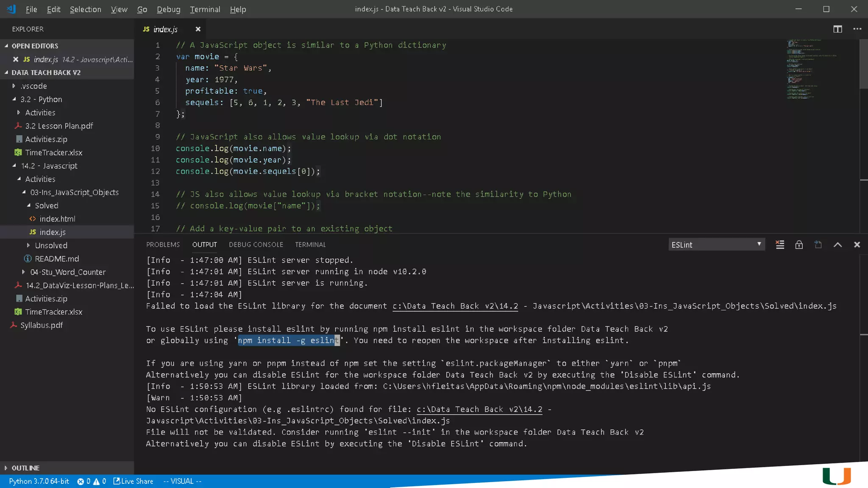This screenshot has height=488, width=868.
Task: Switch to the Problems tab
Action: tap(163, 244)
